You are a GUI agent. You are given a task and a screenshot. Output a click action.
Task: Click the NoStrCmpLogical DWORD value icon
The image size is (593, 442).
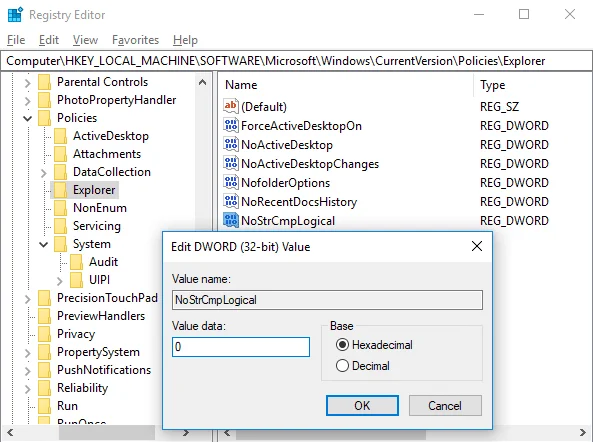tap(231, 220)
